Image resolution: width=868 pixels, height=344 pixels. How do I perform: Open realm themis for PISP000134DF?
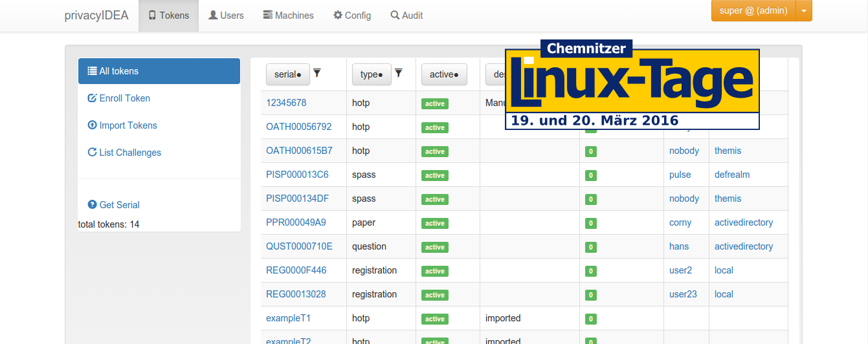[x=728, y=199]
